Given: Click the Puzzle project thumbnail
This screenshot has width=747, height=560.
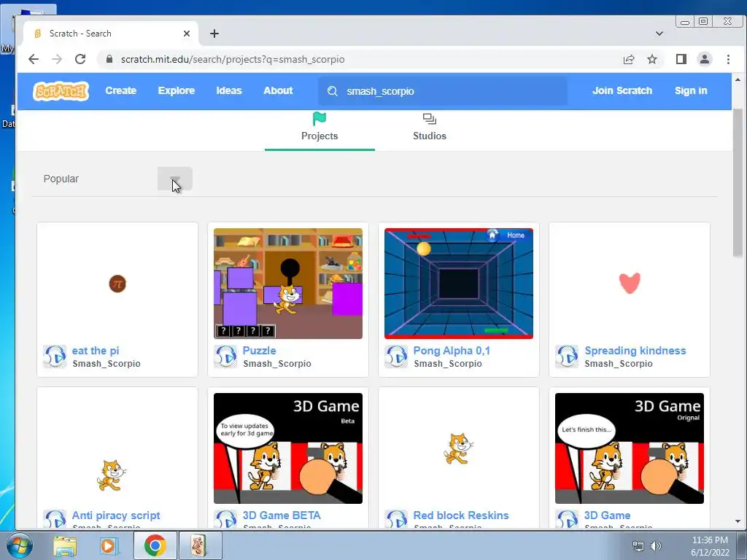Looking at the screenshot, I should pos(287,284).
